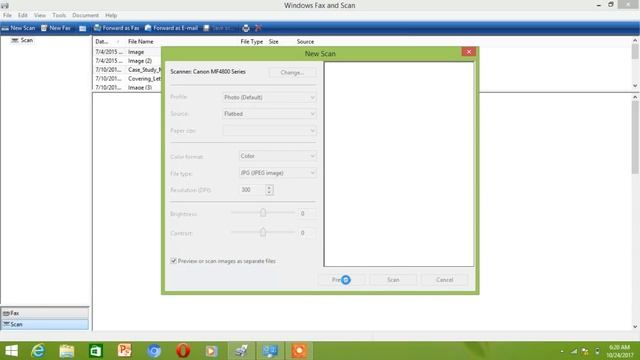Close the New Scan dialog with red X
This screenshot has height=360, width=640.
[469, 52]
